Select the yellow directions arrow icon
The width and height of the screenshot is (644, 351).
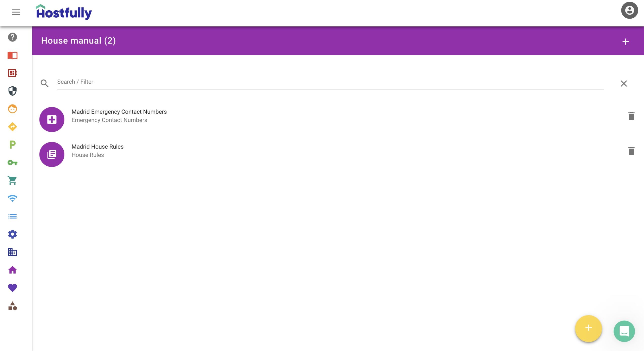(12, 127)
